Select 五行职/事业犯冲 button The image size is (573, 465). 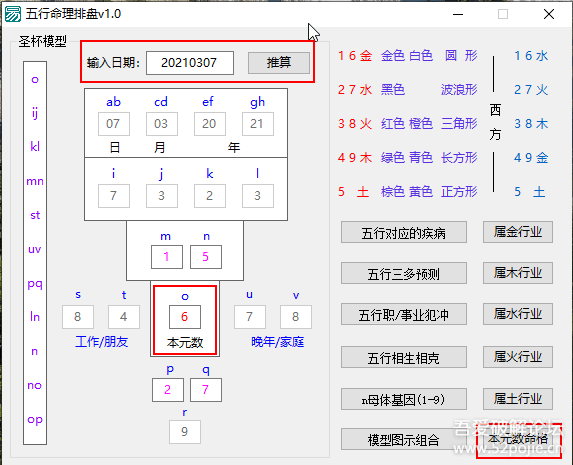(404, 314)
